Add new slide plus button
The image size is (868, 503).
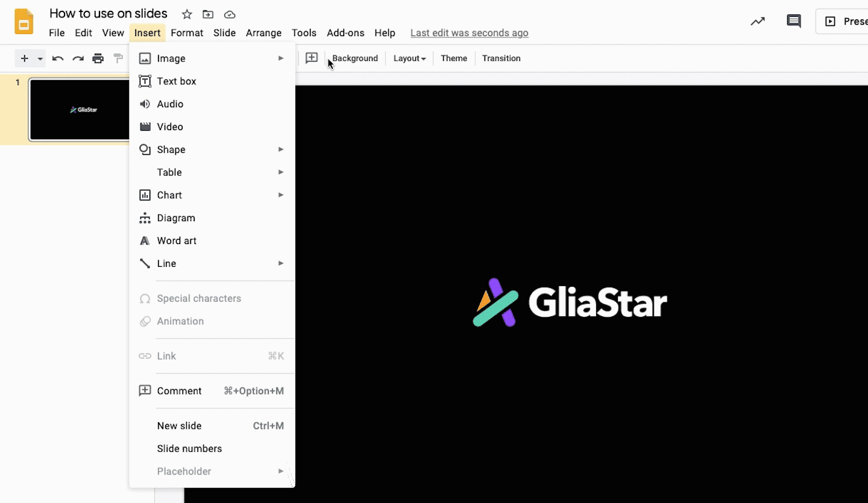click(24, 58)
